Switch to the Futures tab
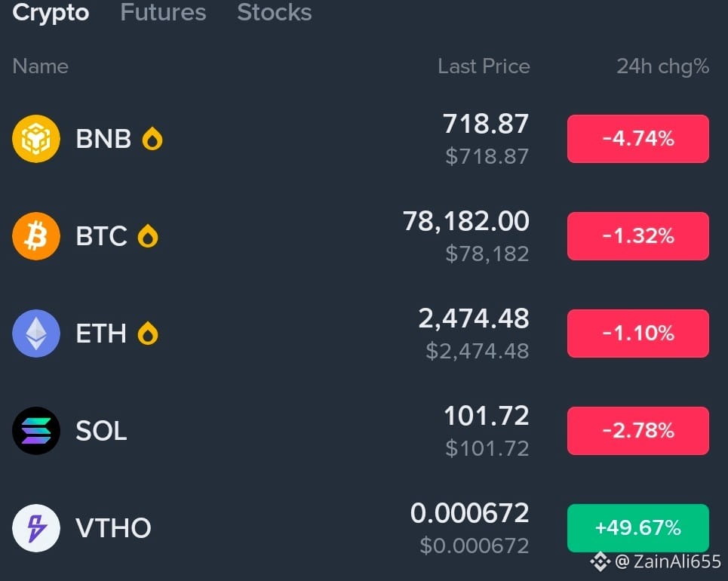The image size is (728, 581). (163, 12)
